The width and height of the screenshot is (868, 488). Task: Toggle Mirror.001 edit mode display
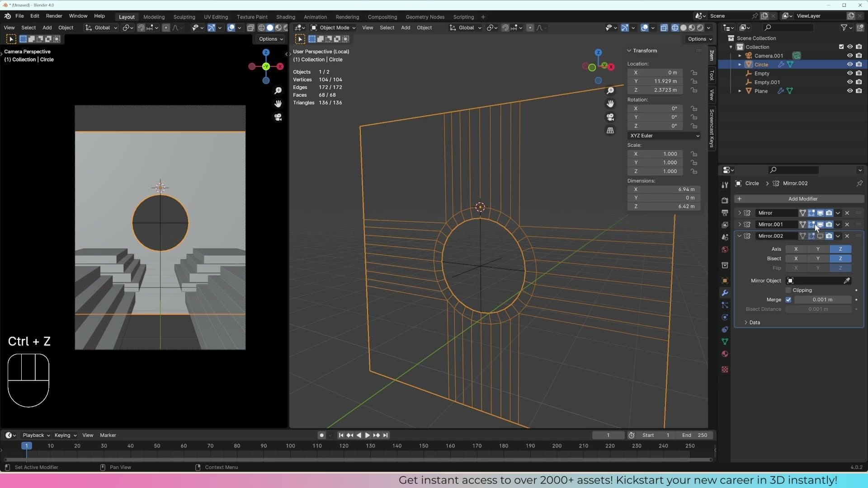(x=811, y=225)
